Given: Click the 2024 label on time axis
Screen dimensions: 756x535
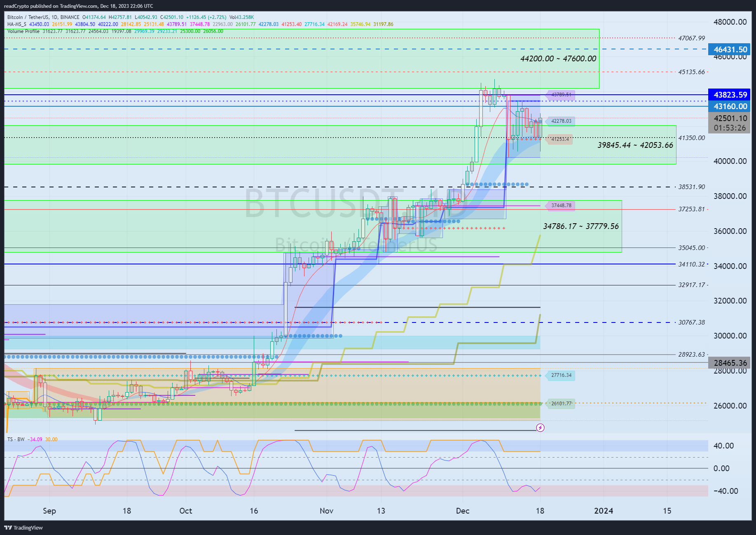Looking at the screenshot, I should tap(604, 511).
